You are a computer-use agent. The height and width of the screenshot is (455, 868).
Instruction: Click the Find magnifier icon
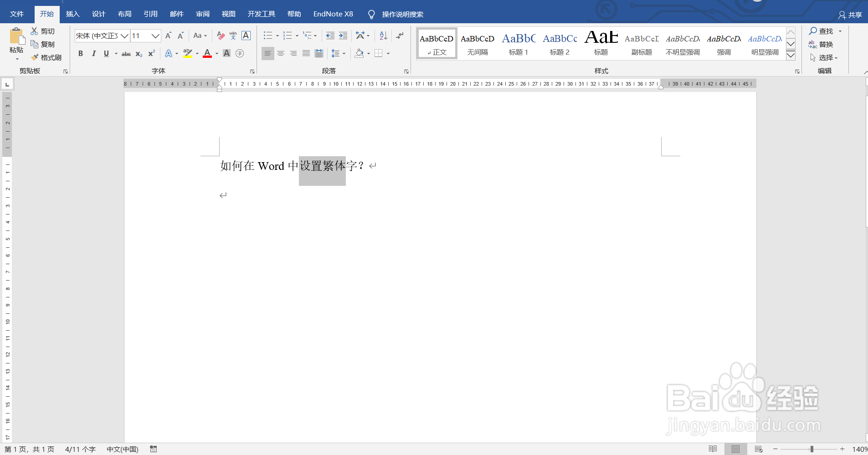[813, 31]
